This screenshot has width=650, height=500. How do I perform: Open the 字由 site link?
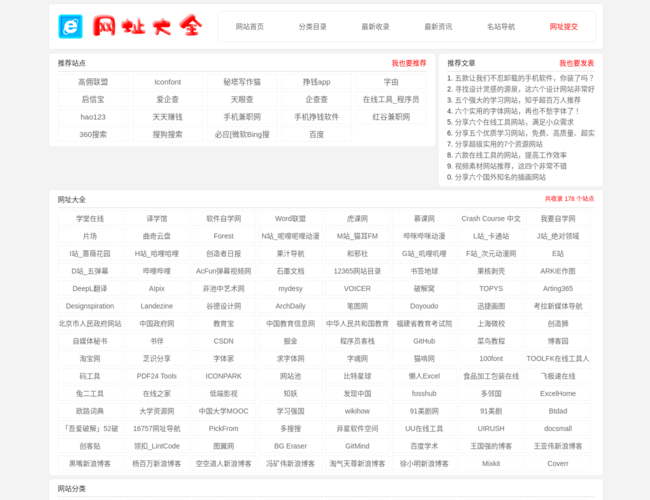(x=391, y=82)
